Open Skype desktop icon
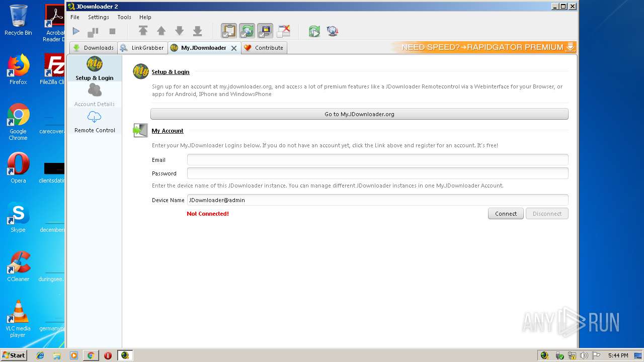644x362 pixels. click(x=18, y=217)
